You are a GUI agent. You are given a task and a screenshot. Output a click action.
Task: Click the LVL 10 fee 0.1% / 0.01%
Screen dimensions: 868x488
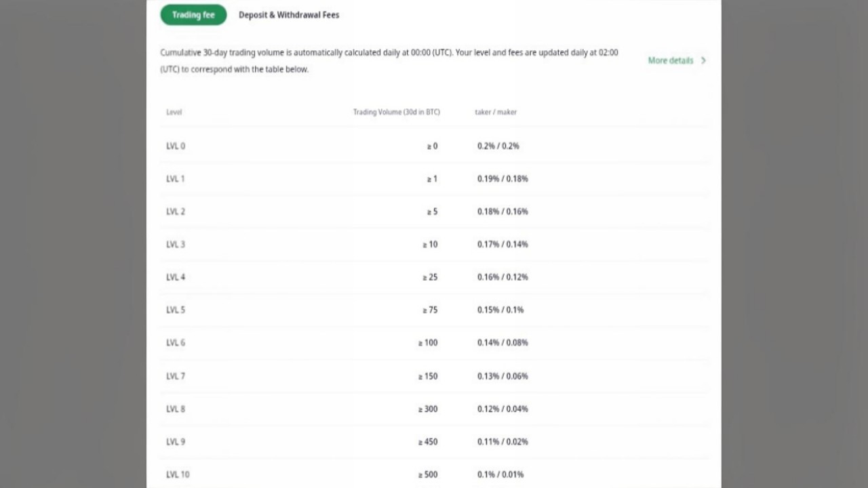[x=500, y=474]
